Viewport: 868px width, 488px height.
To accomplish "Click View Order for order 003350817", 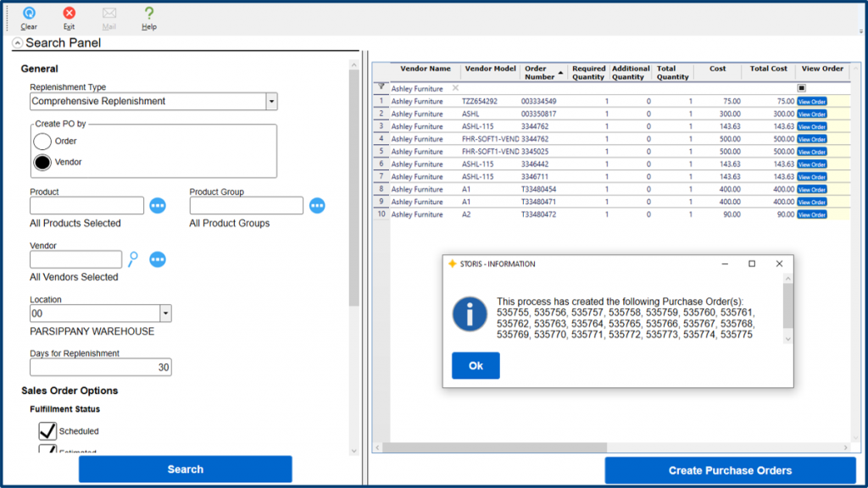I will [x=812, y=114].
